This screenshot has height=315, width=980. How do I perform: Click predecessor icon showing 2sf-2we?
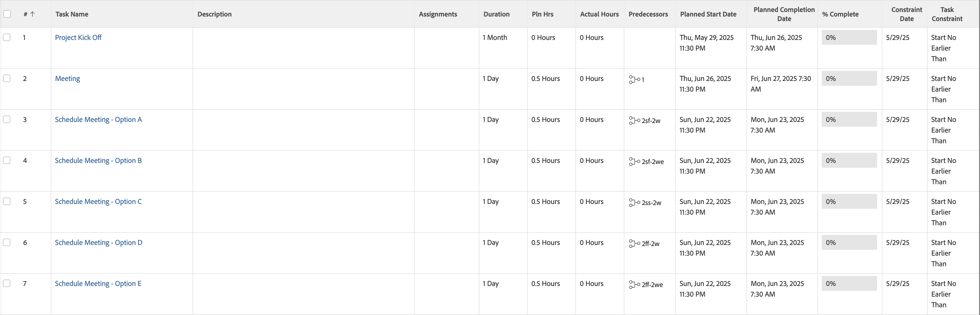pos(634,162)
